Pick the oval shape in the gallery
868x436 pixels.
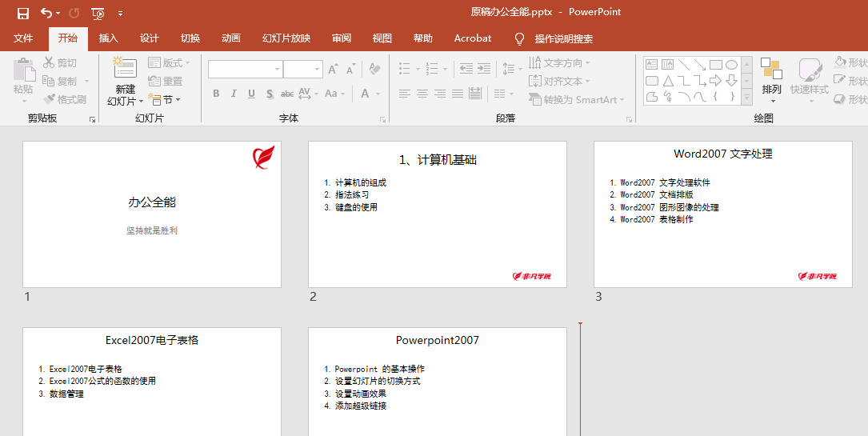point(731,64)
